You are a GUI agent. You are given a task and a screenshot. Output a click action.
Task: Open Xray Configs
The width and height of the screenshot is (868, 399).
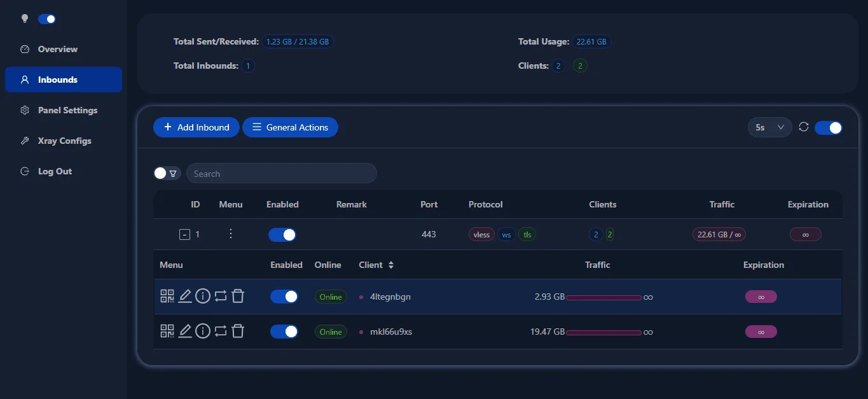tap(64, 141)
